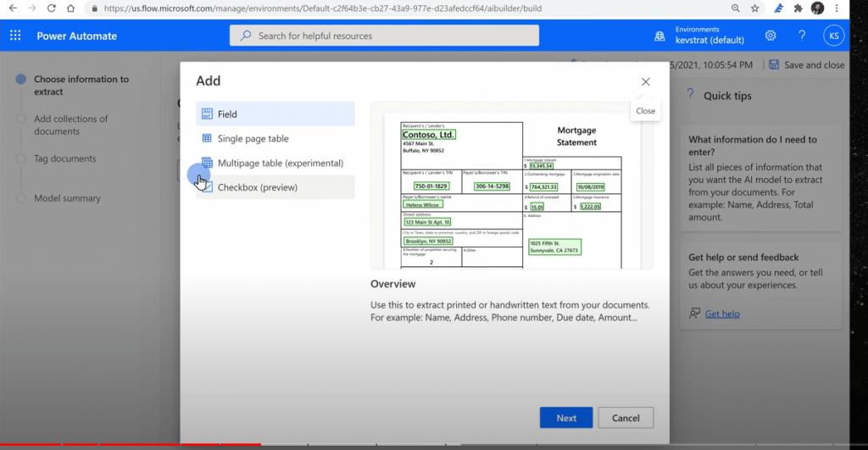Click the Next button
This screenshot has height=450, width=868.
coord(565,418)
